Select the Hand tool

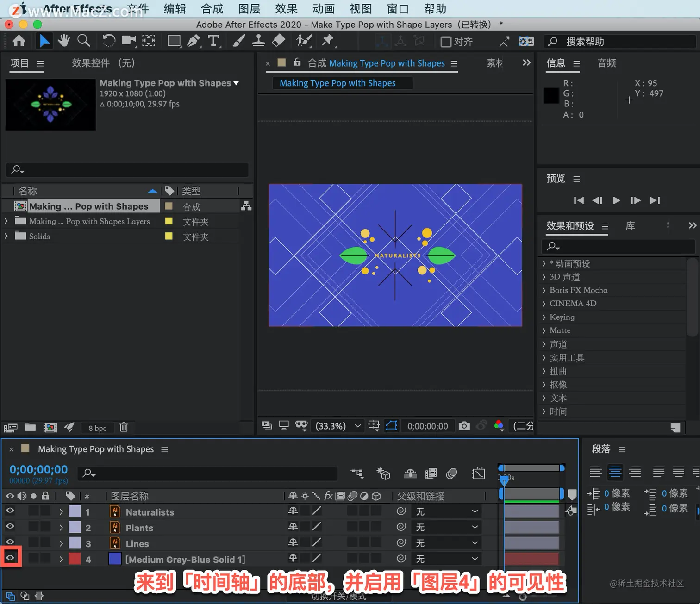[x=63, y=41]
